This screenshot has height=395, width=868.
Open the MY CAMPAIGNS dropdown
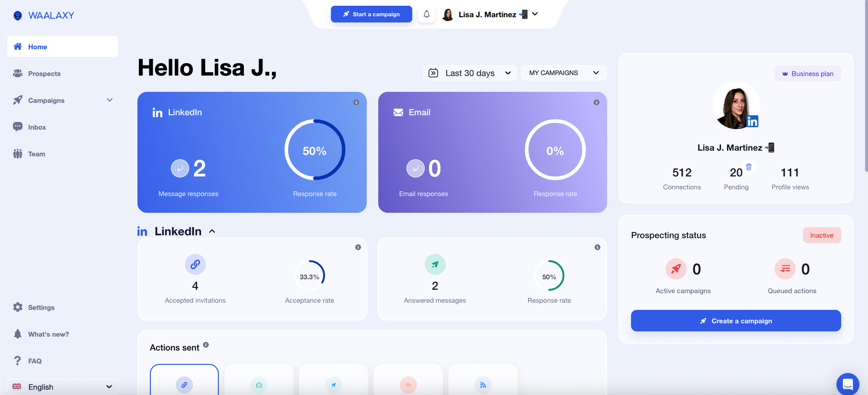coord(564,73)
